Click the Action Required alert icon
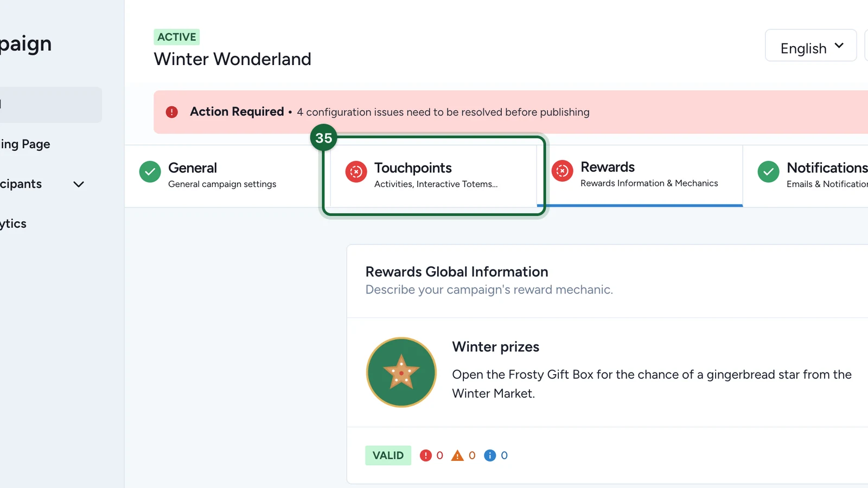This screenshot has height=488, width=868. (x=172, y=112)
